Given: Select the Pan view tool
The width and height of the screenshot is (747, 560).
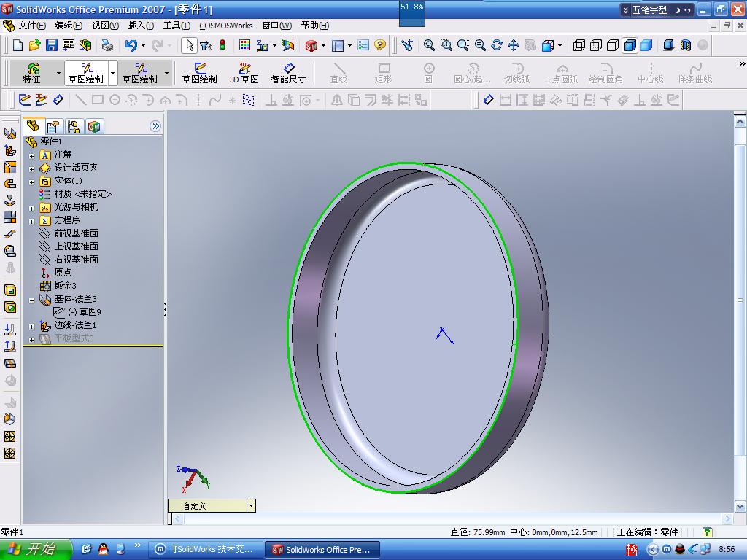Looking at the screenshot, I should click(x=513, y=45).
